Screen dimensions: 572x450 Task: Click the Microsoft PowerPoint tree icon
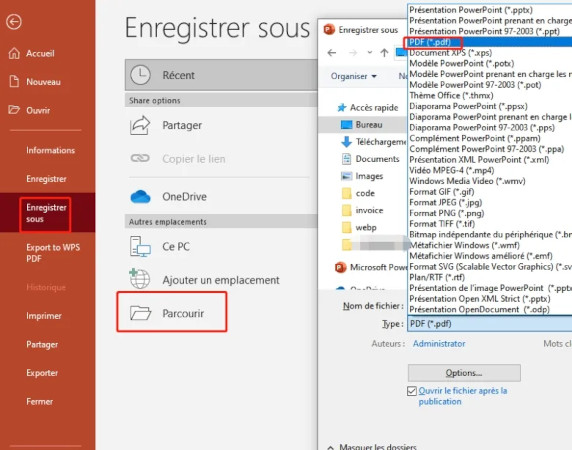[x=340, y=267]
